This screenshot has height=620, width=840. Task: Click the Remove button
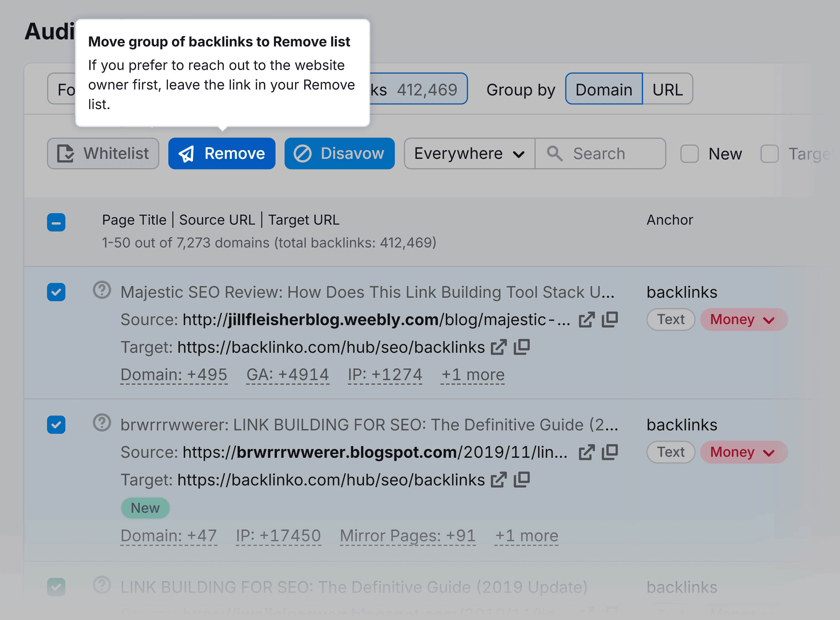click(221, 153)
